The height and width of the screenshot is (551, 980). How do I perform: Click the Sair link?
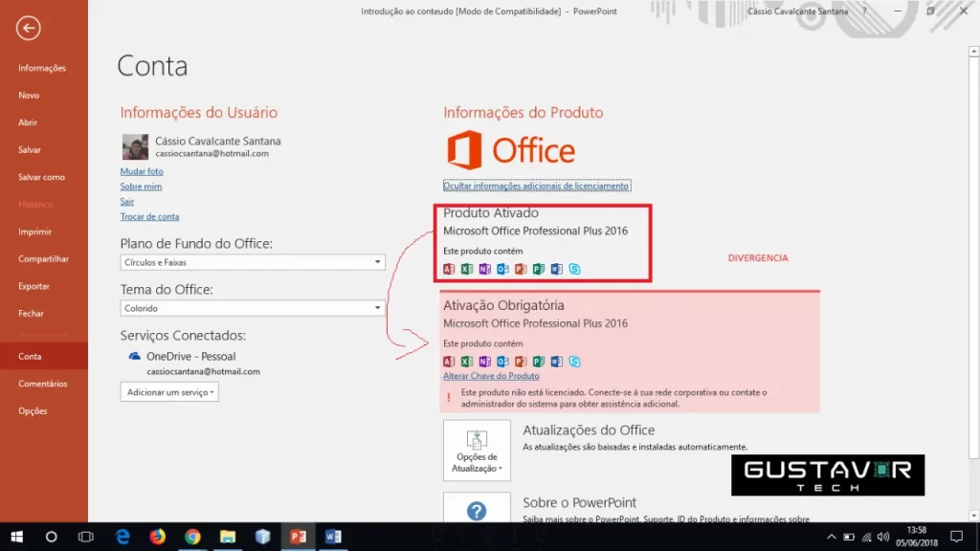point(127,201)
